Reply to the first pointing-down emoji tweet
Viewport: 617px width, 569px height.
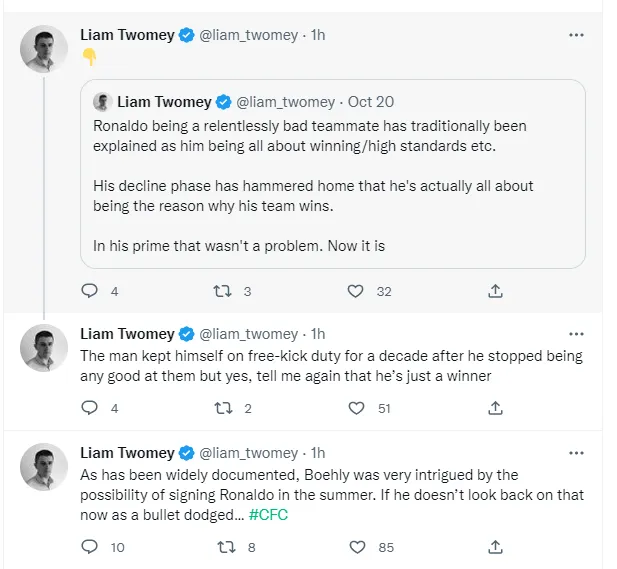[90, 292]
